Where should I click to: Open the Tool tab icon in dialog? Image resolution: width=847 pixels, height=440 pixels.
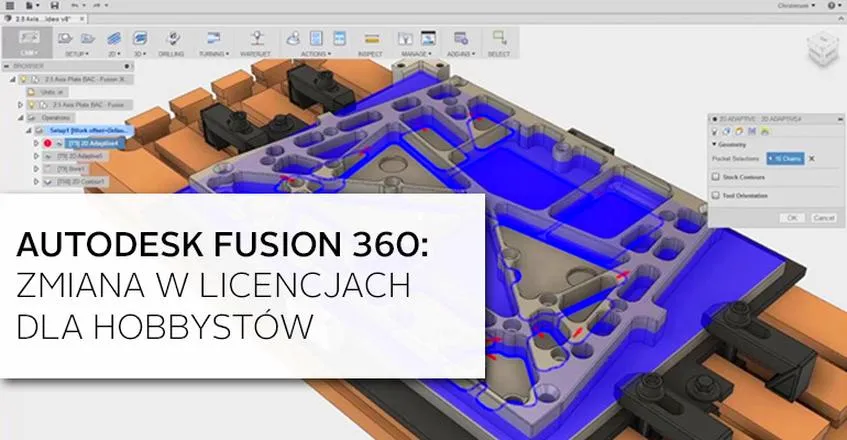point(715,131)
